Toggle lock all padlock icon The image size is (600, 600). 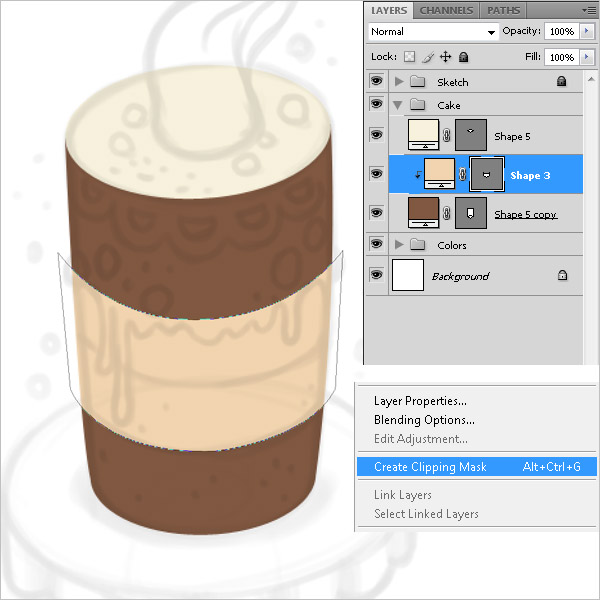coord(463,57)
